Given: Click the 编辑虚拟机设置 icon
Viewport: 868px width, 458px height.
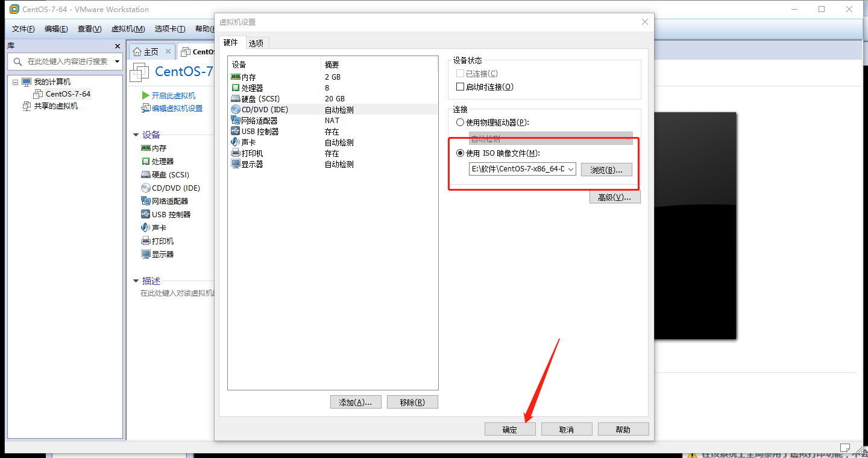Looking at the screenshot, I should 145,108.
